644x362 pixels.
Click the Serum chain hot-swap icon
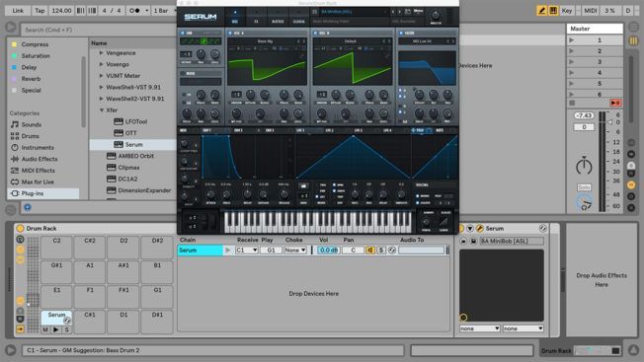pos(392,251)
